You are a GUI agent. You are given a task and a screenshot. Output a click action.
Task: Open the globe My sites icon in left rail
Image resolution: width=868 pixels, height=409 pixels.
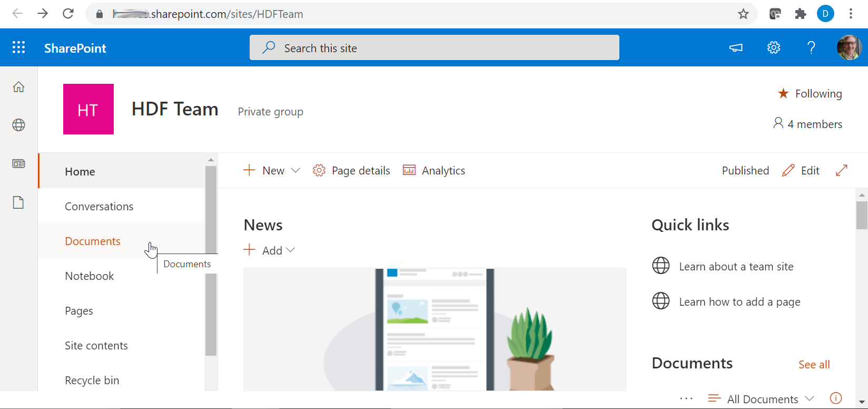coord(18,125)
